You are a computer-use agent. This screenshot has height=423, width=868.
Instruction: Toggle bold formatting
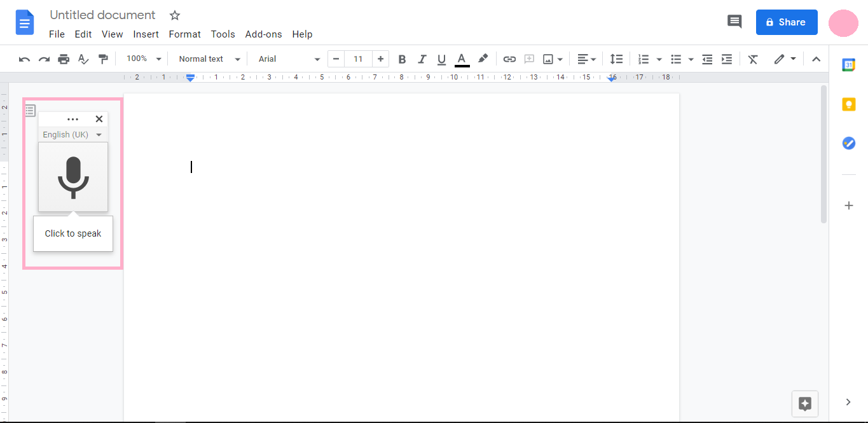[x=402, y=59]
